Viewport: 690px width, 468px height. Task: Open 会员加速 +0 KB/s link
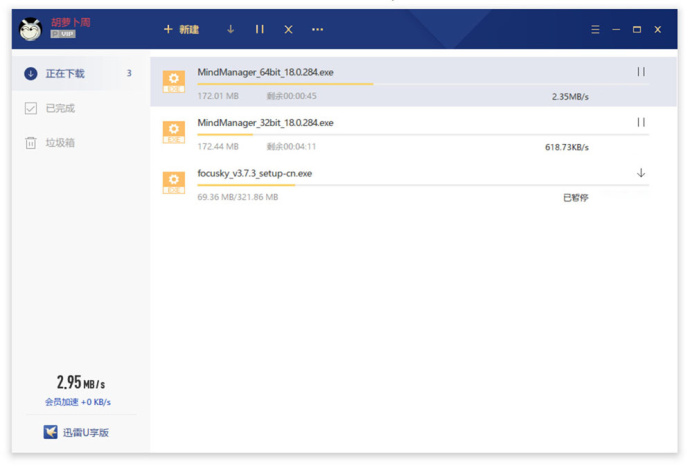78,402
